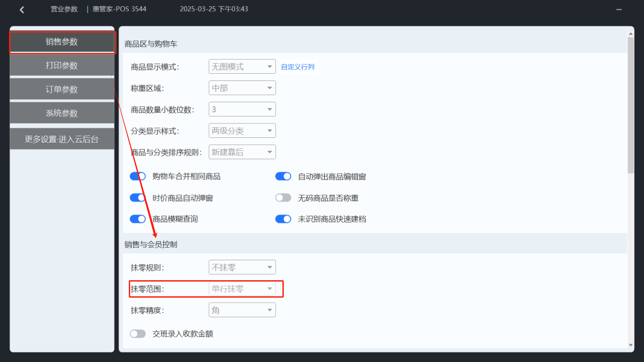
Task: Disable 未识别商品快速建档 switch
Action: coord(283,219)
